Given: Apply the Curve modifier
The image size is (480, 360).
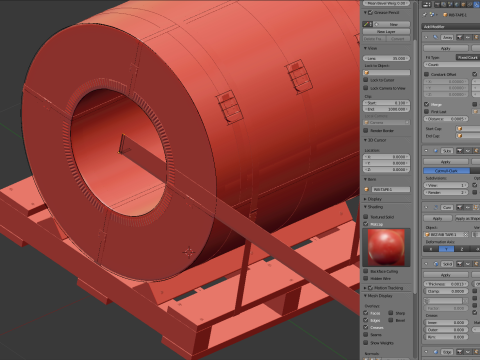Looking at the screenshot, I should coord(438,218).
